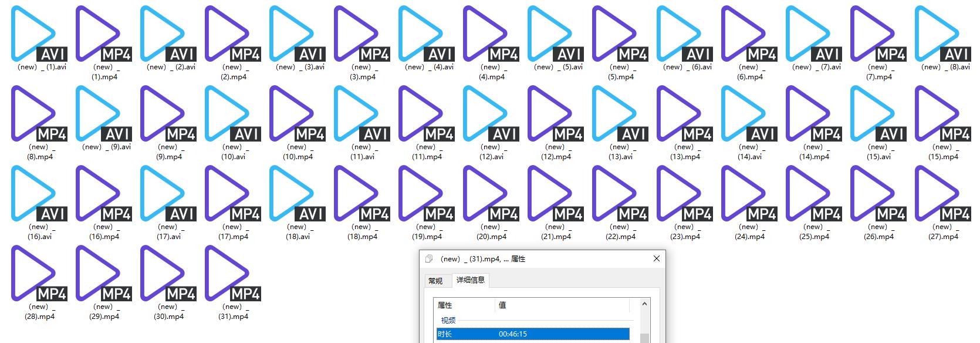Click the (new) _(6).mp4 file name

click(749, 72)
